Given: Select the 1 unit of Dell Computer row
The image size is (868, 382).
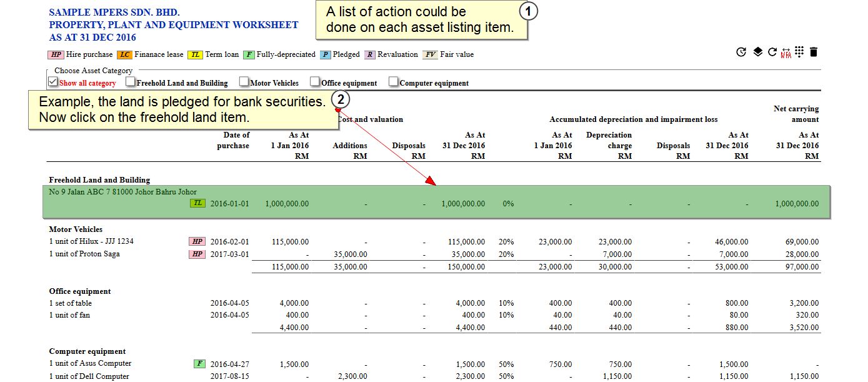Looking at the screenshot, I should [x=89, y=376].
